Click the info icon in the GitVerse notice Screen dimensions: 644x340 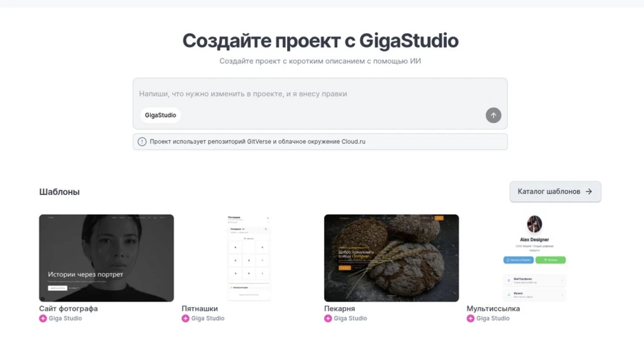[x=142, y=142]
